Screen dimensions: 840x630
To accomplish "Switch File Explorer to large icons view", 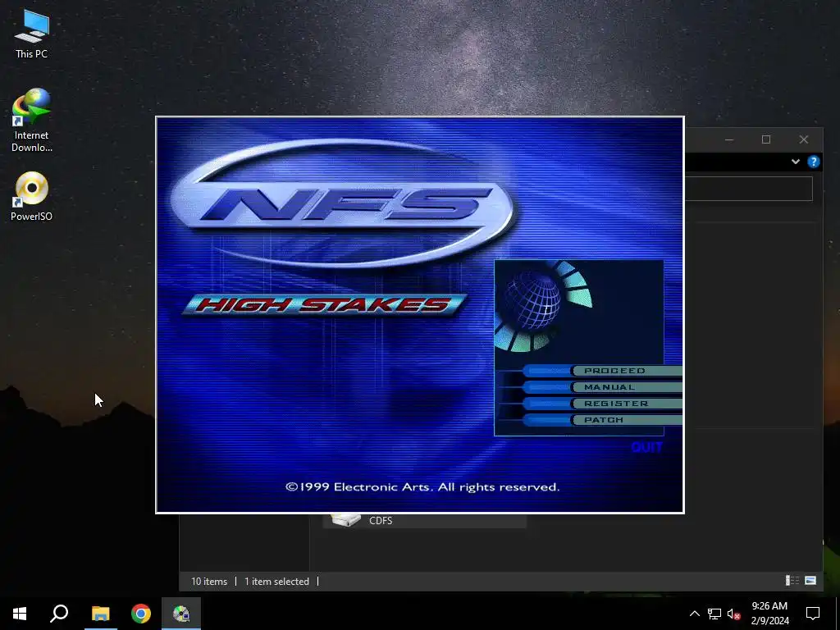I will pos(810,581).
